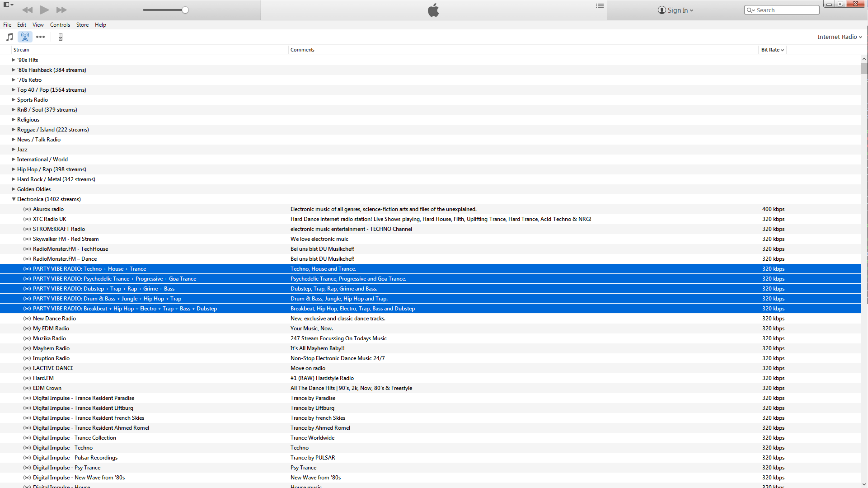The width and height of the screenshot is (868, 488).
Task: Click radio icon for Mayhem Radio
Action: pyautogui.click(x=27, y=348)
